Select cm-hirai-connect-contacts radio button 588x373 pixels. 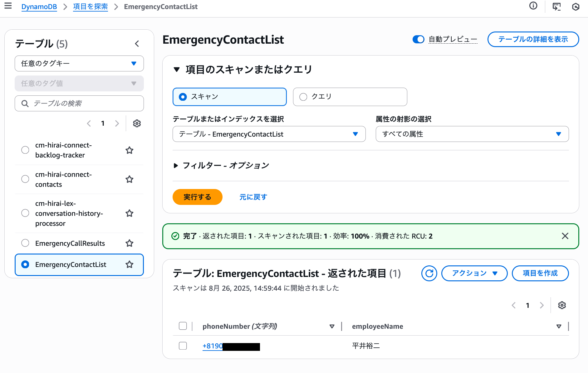tap(25, 179)
